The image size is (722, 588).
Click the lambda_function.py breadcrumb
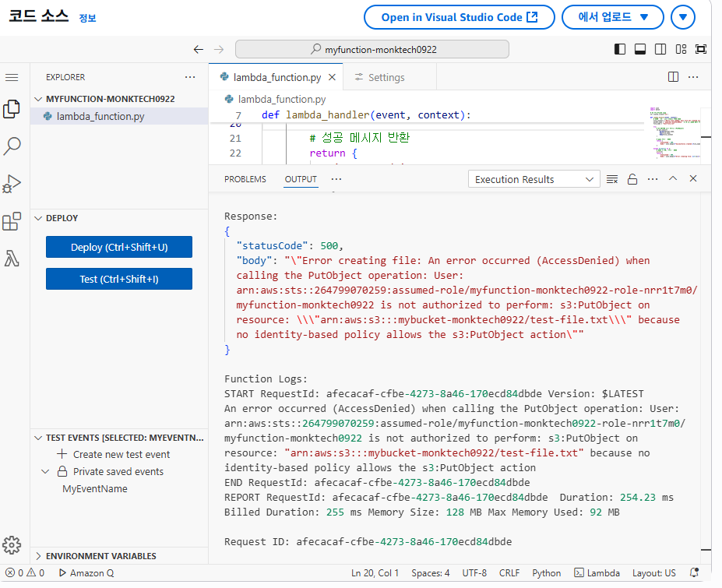pyautogui.click(x=276, y=99)
